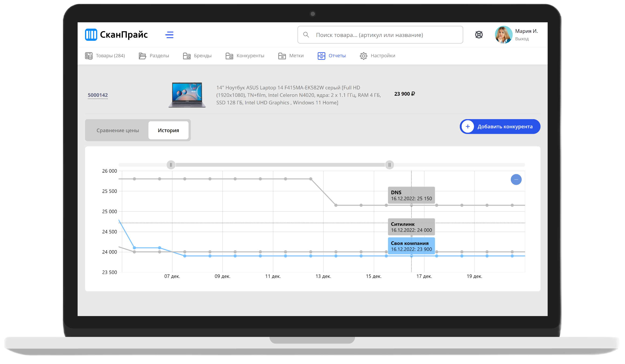This screenshot has height=364, width=625.
Task: Click the Своя компания 16.12.2022 tooltip
Action: click(411, 246)
